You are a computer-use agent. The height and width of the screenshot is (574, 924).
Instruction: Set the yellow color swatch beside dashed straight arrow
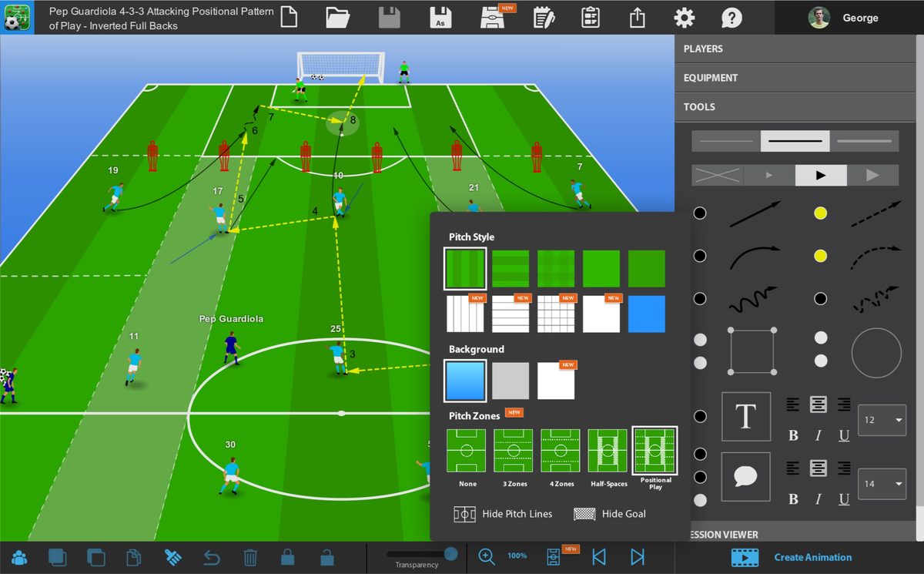[821, 213]
